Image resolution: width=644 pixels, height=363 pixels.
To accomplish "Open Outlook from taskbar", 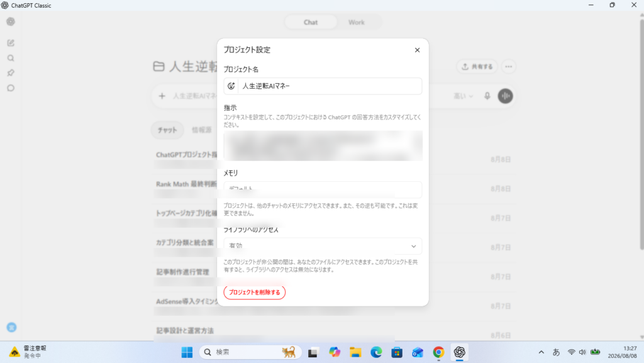I will 418,352.
